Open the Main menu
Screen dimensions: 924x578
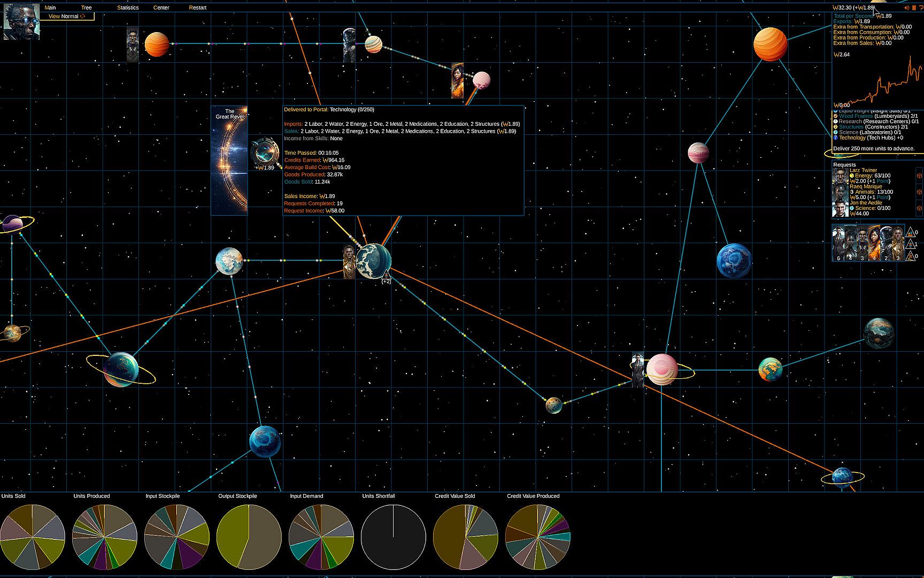coord(50,7)
